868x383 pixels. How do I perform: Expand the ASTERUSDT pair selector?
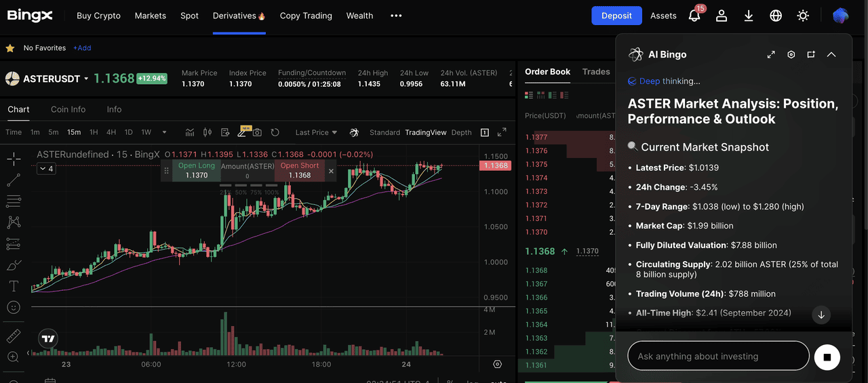click(86, 79)
